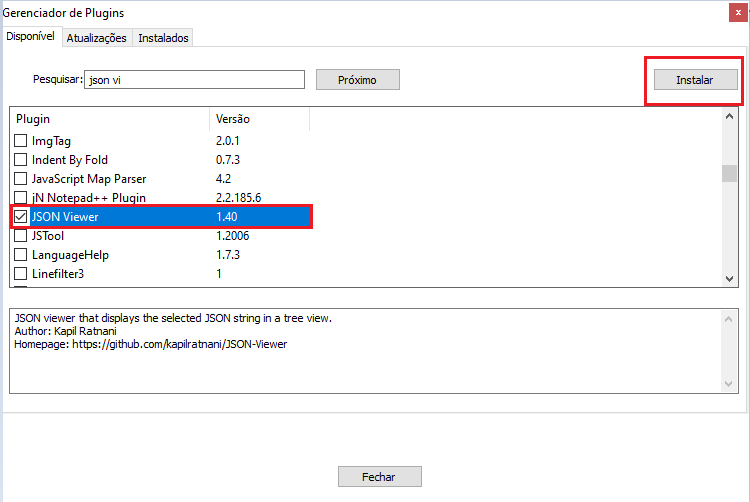Click description box scroll down arrow
This screenshot has height=502, width=750.
coord(728,384)
